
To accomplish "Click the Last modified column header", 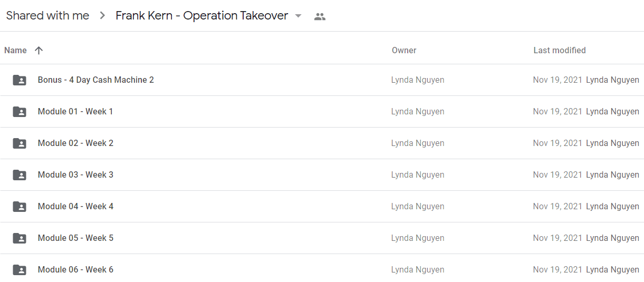I will [560, 51].
